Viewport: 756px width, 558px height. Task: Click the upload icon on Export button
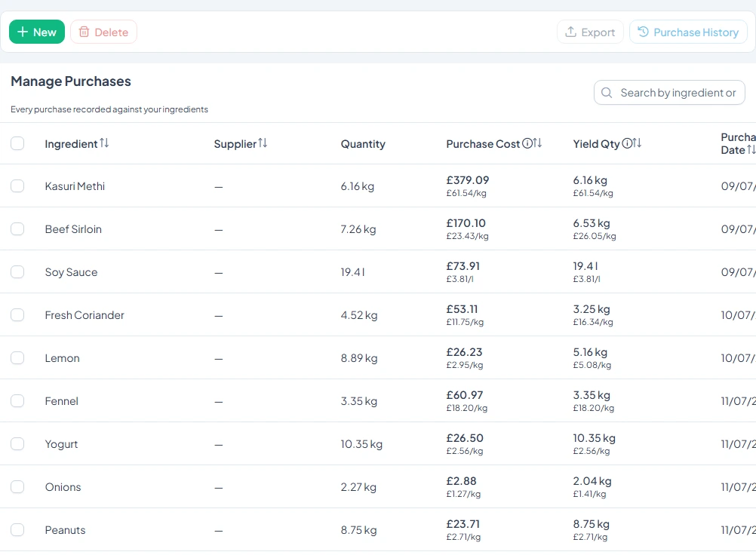571,32
